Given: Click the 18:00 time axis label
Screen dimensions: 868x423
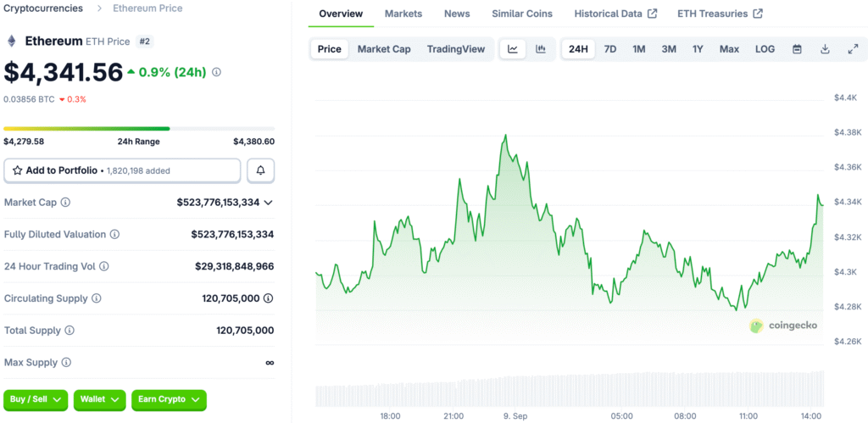Looking at the screenshot, I should coord(390,416).
